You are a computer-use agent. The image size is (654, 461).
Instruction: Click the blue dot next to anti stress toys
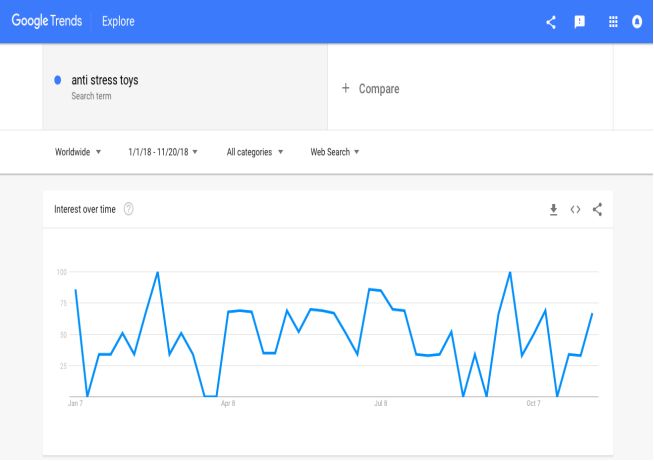click(x=58, y=80)
